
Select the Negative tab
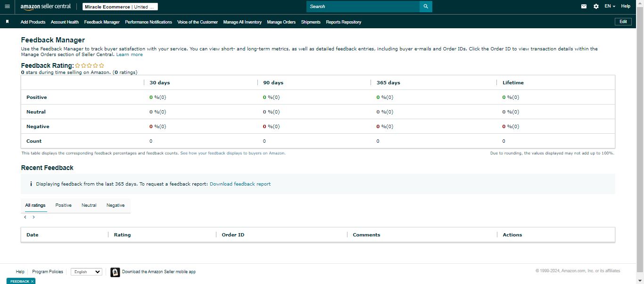click(116, 205)
